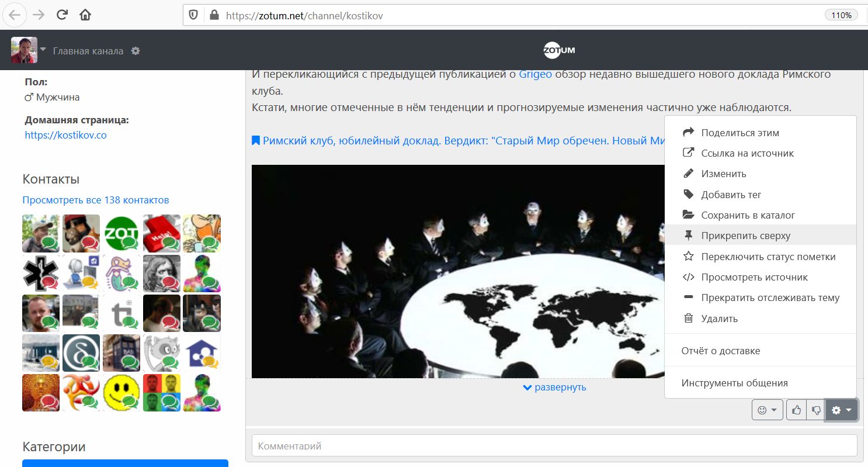The width and height of the screenshot is (868, 467).
Task: Open the smiley reactions dropdown
Action: point(767,410)
